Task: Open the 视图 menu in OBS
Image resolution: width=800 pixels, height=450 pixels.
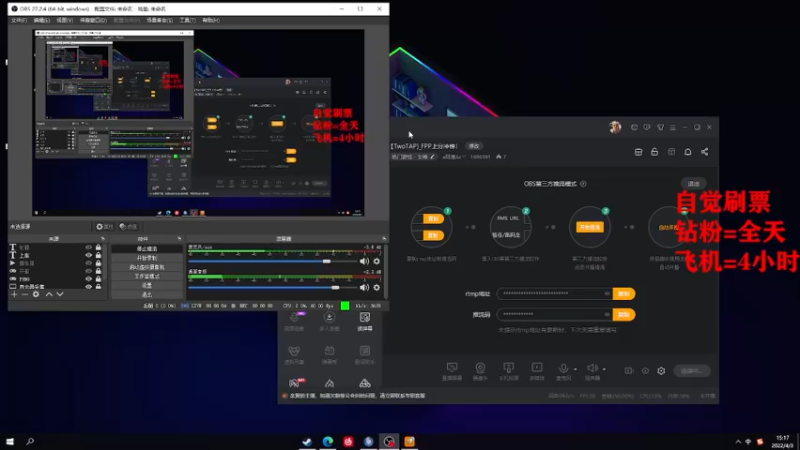Action: [x=64, y=20]
